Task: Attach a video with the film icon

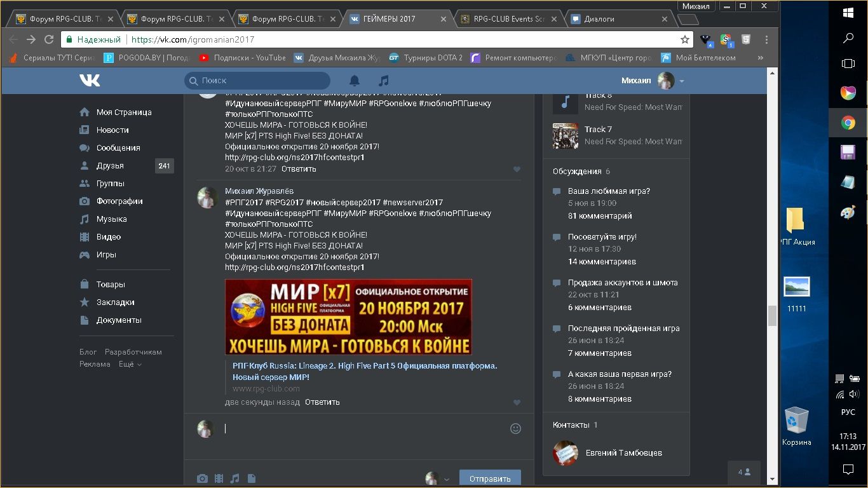Action: point(219,478)
